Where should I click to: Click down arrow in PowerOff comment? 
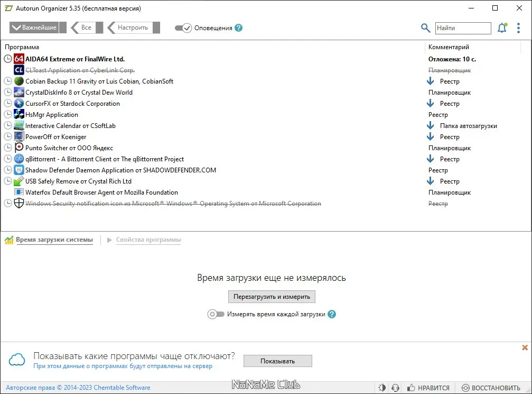430,136
